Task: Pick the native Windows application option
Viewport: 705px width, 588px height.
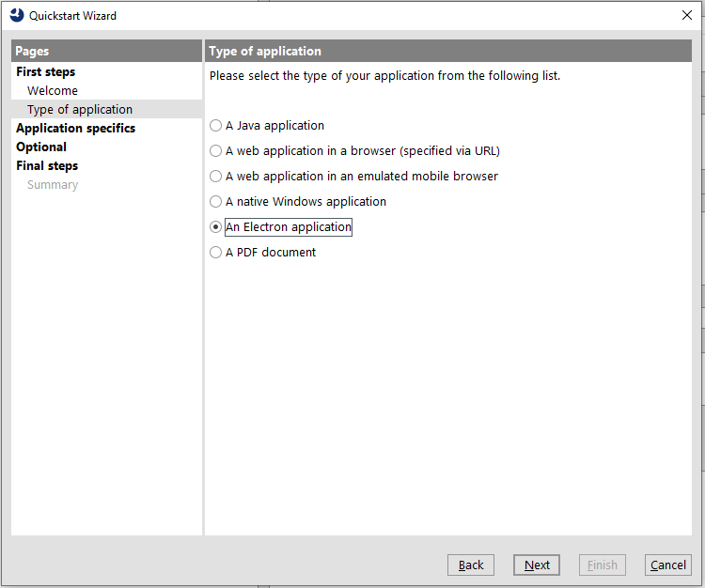Action: click(x=216, y=202)
